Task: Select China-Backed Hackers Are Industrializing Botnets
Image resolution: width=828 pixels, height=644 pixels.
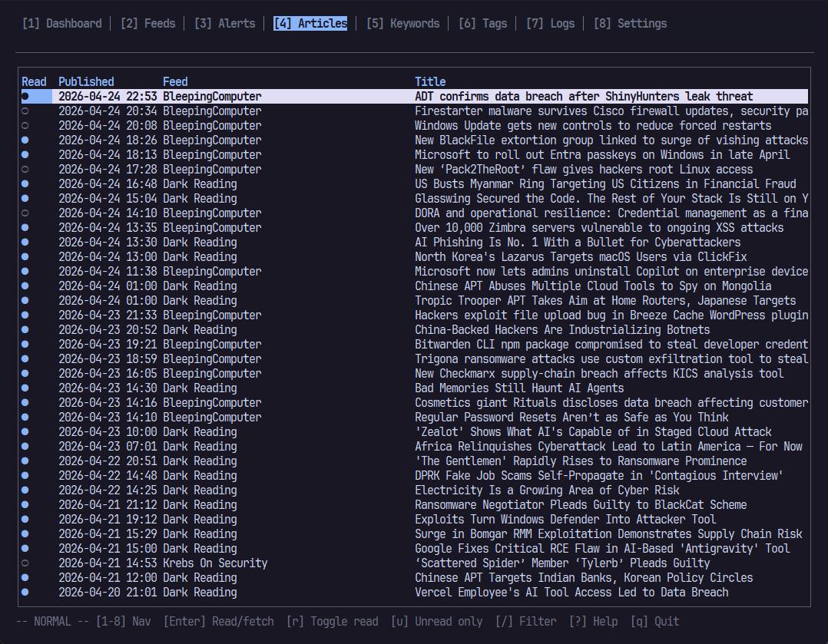Action: pos(415,330)
